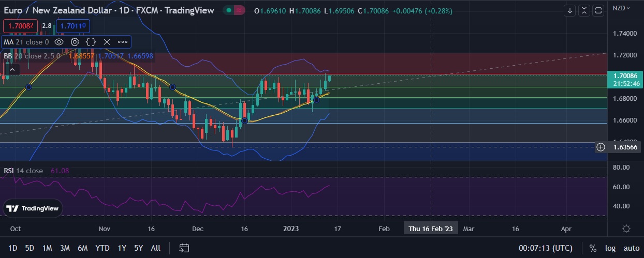The width and height of the screenshot is (644, 258).
Task: Select the 5D time range
Action: pos(30,248)
